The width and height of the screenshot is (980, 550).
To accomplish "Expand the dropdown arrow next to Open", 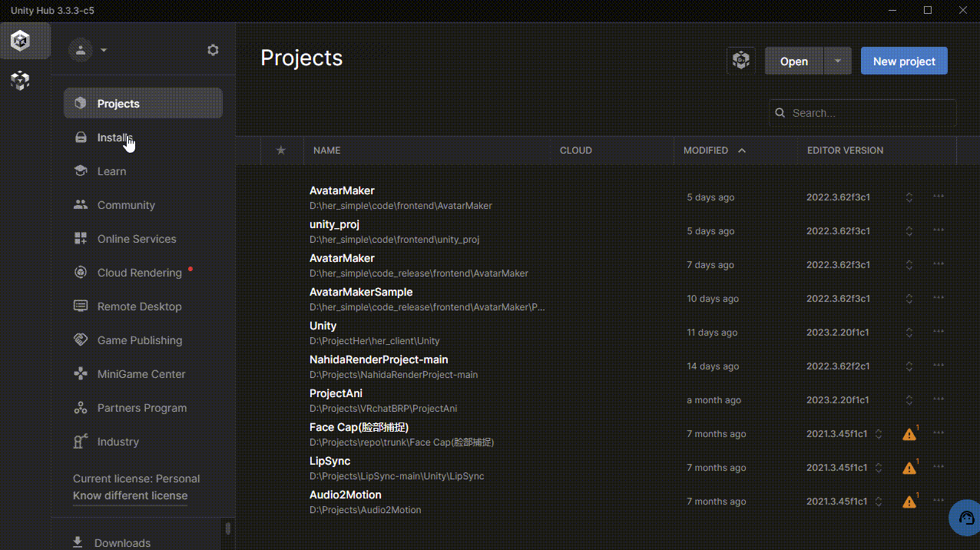I will 838,61.
